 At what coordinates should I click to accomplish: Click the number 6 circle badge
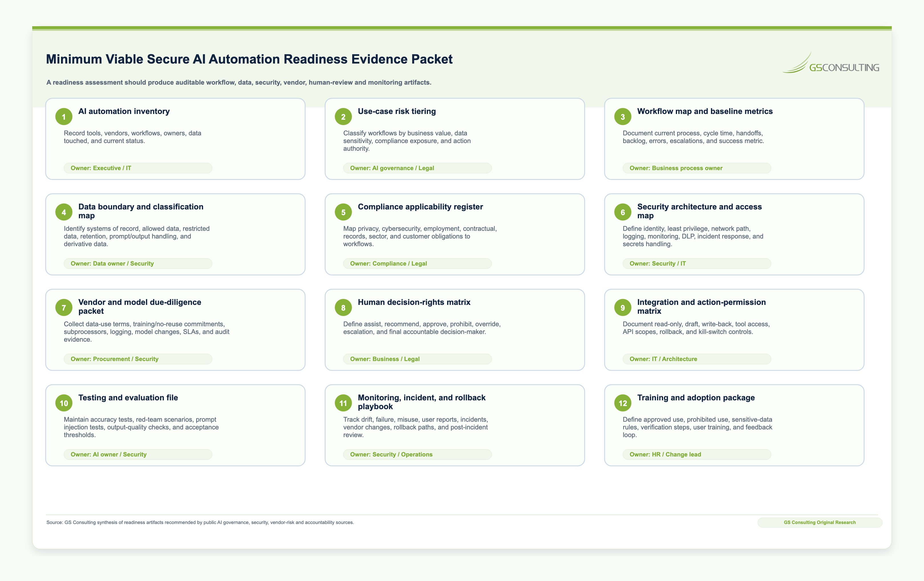pyautogui.click(x=622, y=212)
